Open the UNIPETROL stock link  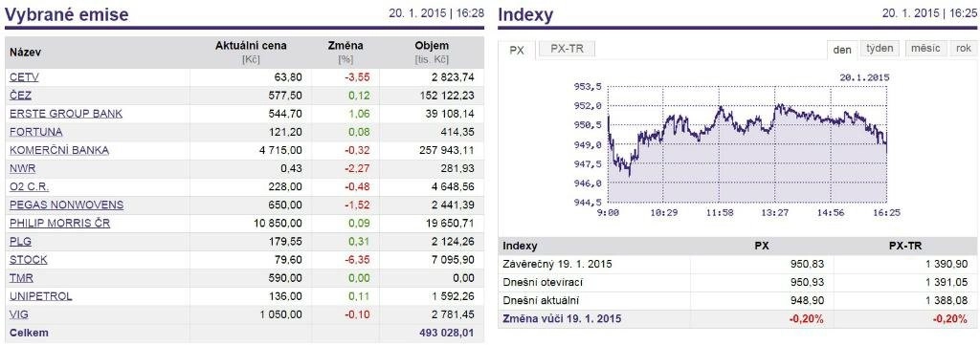coord(41,296)
